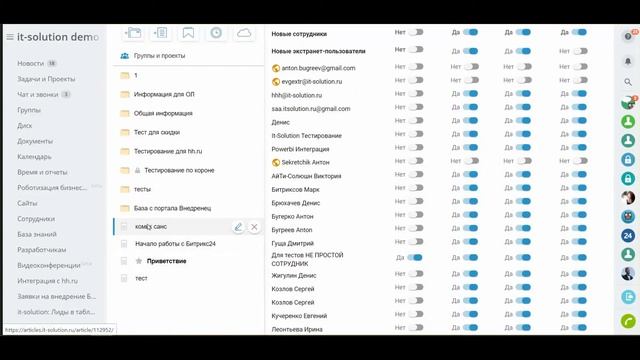Screen dimensions: 640x360
Task: Open Задачи и Проекты in the left menu
Action: (46, 79)
